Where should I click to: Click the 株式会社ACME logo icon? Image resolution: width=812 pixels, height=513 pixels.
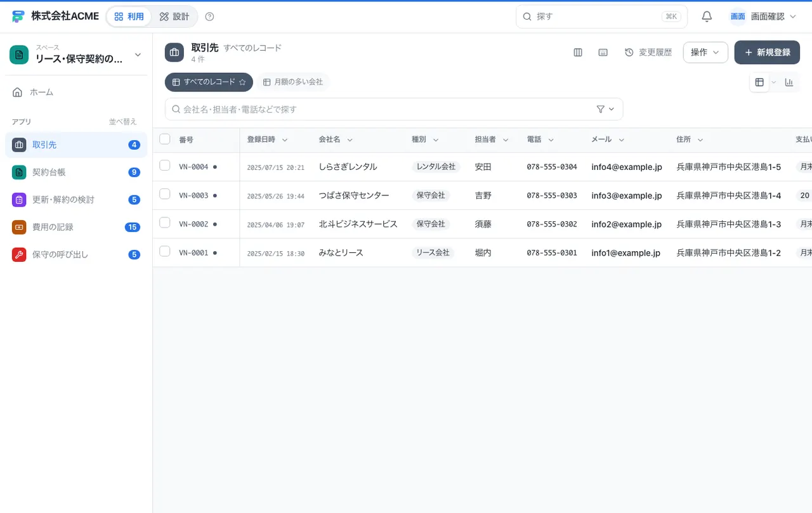[x=18, y=16]
